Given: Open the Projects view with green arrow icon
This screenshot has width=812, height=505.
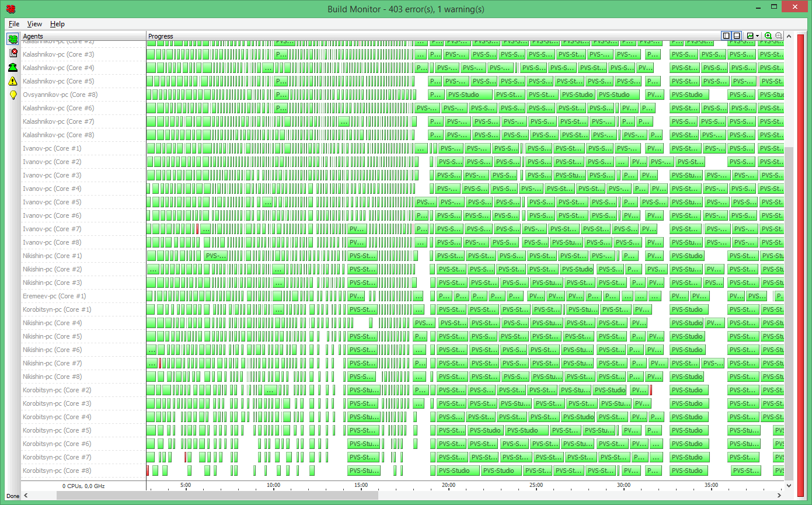Looking at the screenshot, I should (12, 67).
